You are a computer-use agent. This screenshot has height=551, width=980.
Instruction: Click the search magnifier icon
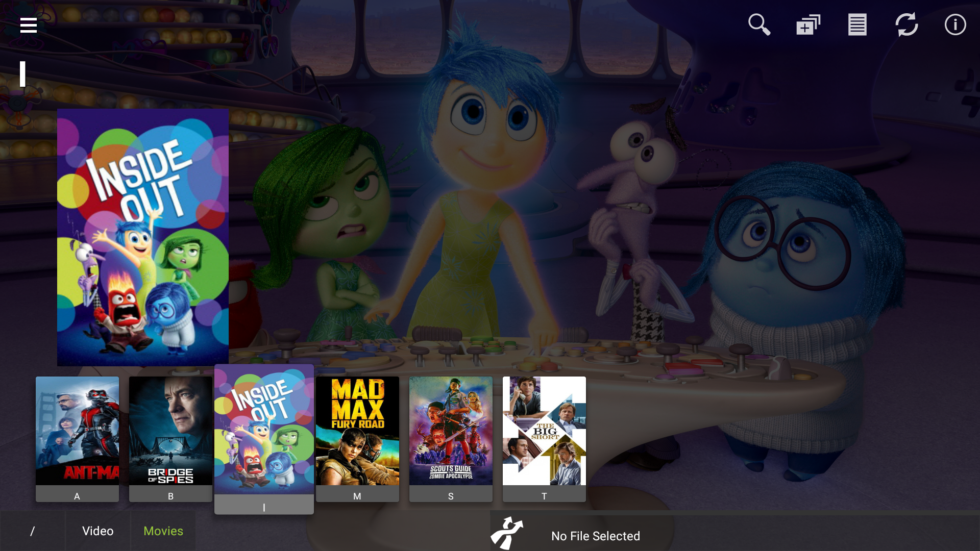click(759, 24)
